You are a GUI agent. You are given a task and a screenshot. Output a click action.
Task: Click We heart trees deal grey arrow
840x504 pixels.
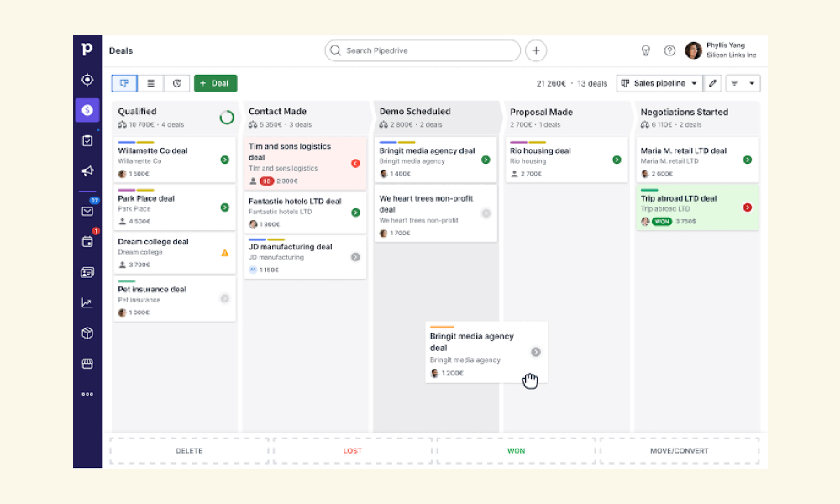tap(486, 213)
